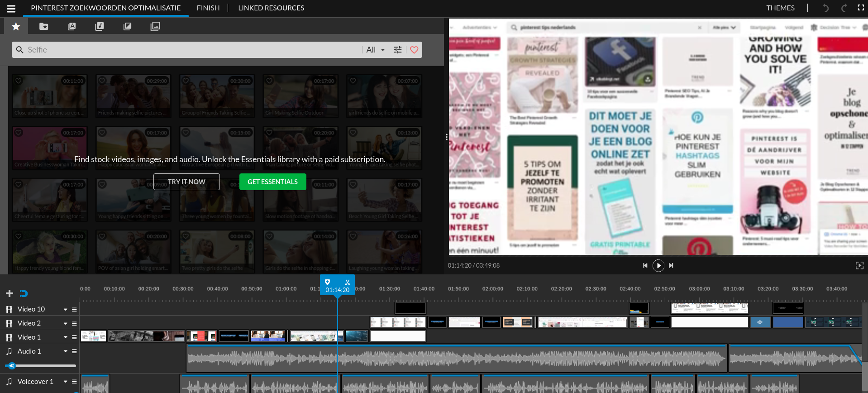Expand the Video 10 track dropdown
This screenshot has width=868, height=393.
click(66, 309)
